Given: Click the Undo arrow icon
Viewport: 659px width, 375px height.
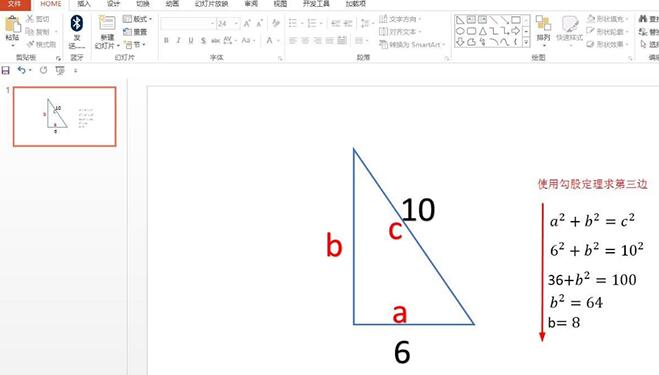Looking at the screenshot, I should pyautogui.click(x=22, y=70).
